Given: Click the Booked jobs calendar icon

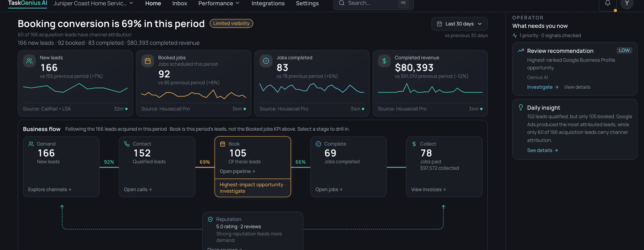Looking at the screenshot, I should tap(148, 61).
